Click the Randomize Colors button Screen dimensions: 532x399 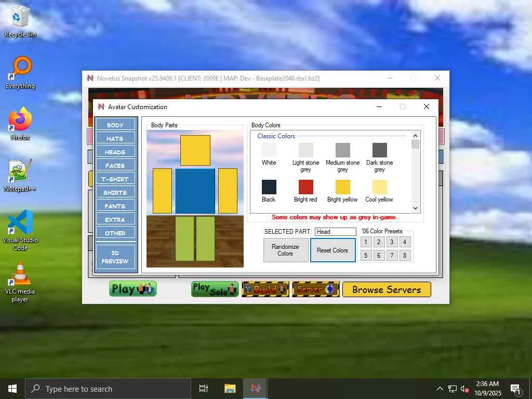pos(286,250)
